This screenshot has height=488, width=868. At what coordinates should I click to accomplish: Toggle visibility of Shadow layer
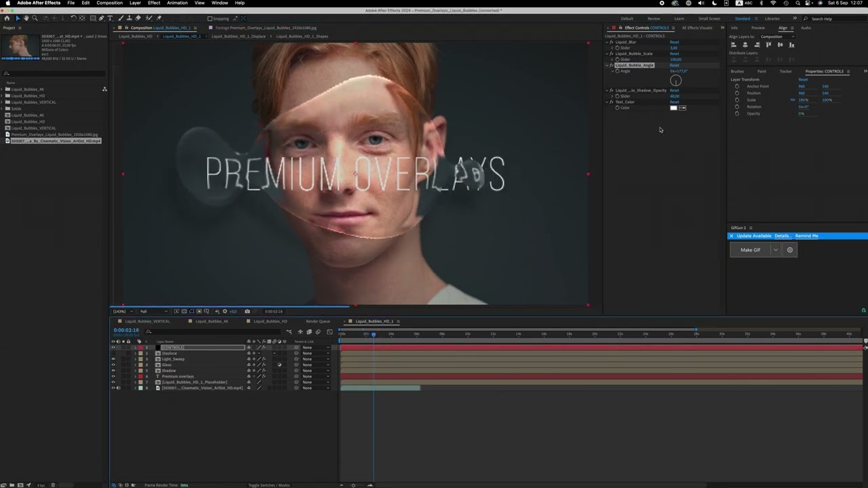(x=113, y=370)
